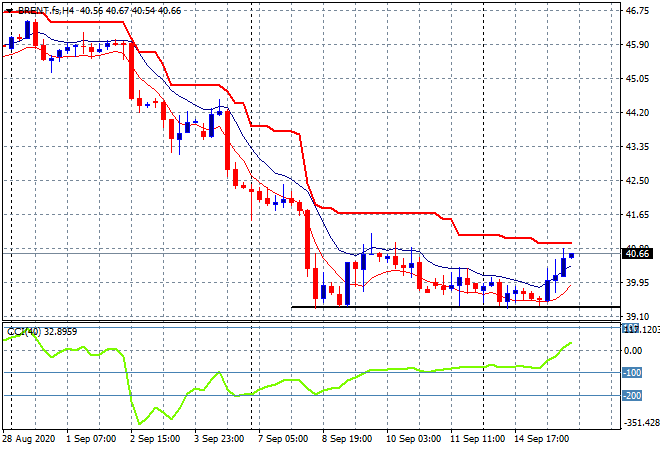This screenshot has width=660, height=450.
Task: Select the CCI(40) 32.8959 indicator label
Action: (x=42, y=332)
